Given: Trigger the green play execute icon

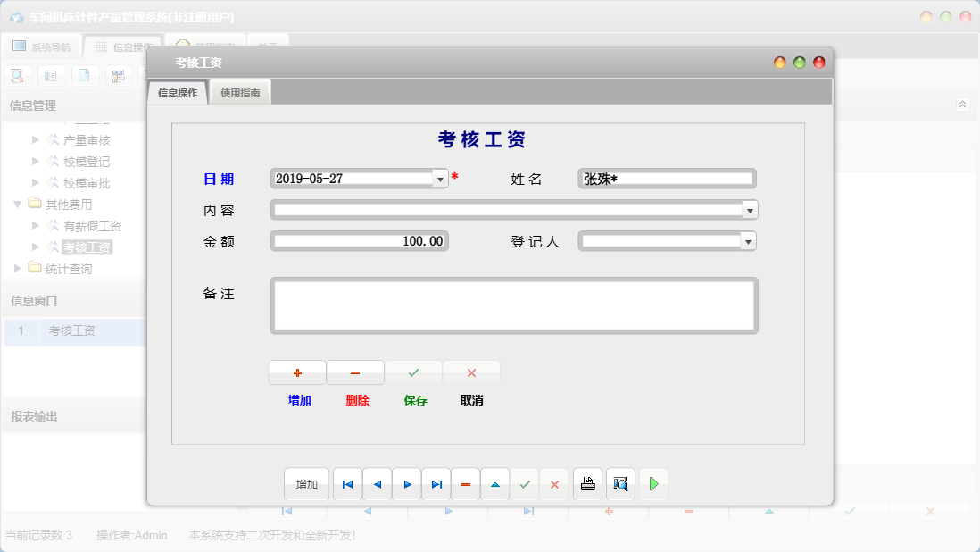Looking at the screenshot, I should 653,483.
